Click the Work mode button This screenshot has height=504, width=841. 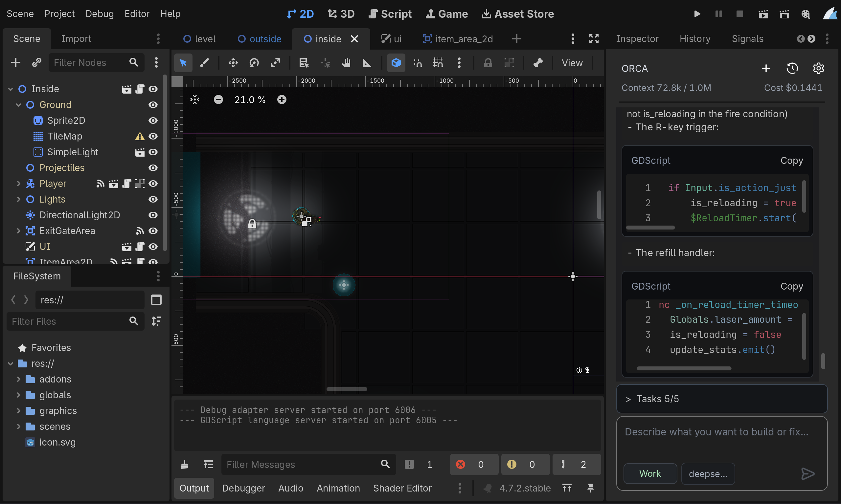[x=650, y=473]
